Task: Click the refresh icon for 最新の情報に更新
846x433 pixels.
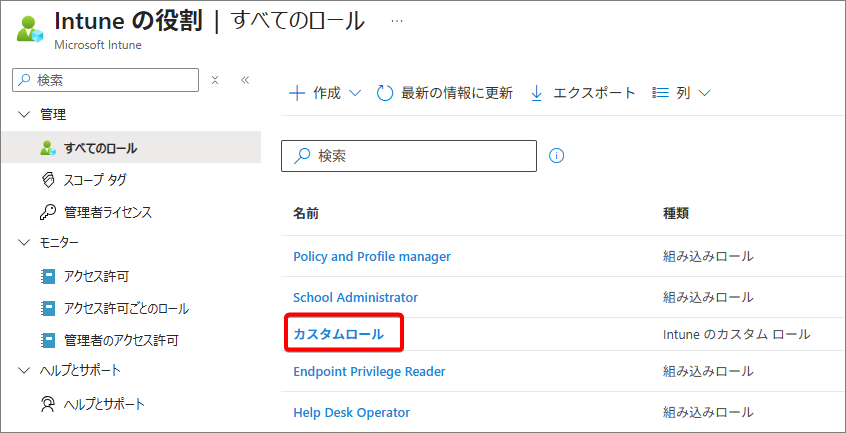Action: [x=385, y=93]
